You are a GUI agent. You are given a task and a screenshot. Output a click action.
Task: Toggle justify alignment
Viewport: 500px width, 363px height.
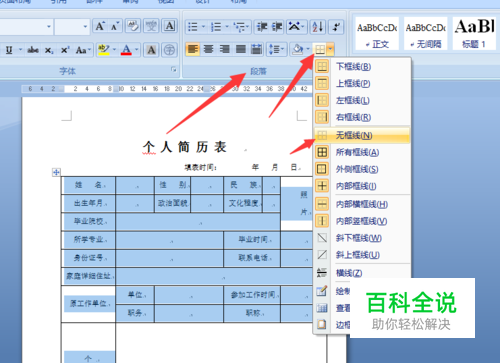point(241,50)
